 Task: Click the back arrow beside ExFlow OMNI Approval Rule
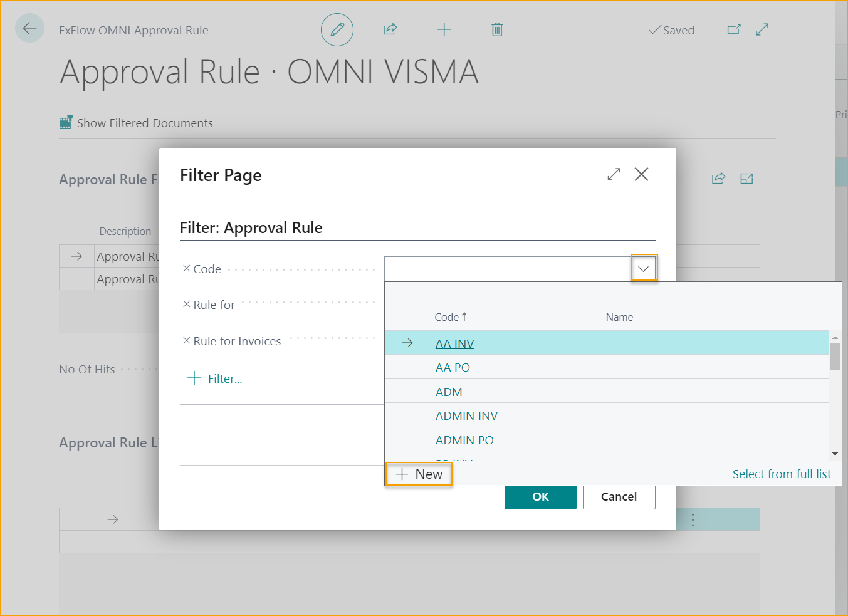[x=29, y=28]
